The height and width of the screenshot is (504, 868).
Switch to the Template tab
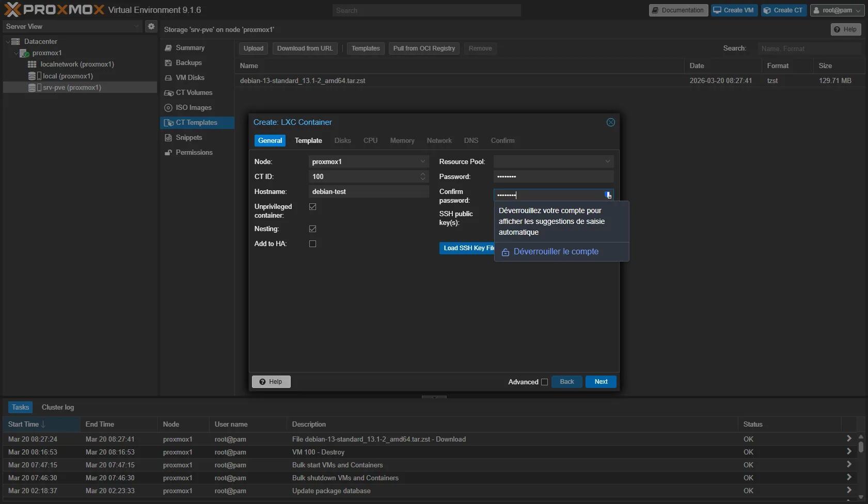point(308,141)
